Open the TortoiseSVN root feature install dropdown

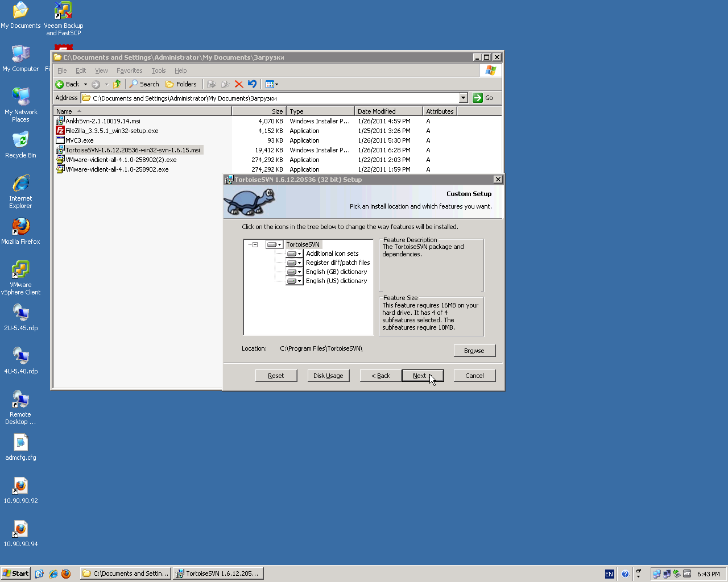coord(274,244)
